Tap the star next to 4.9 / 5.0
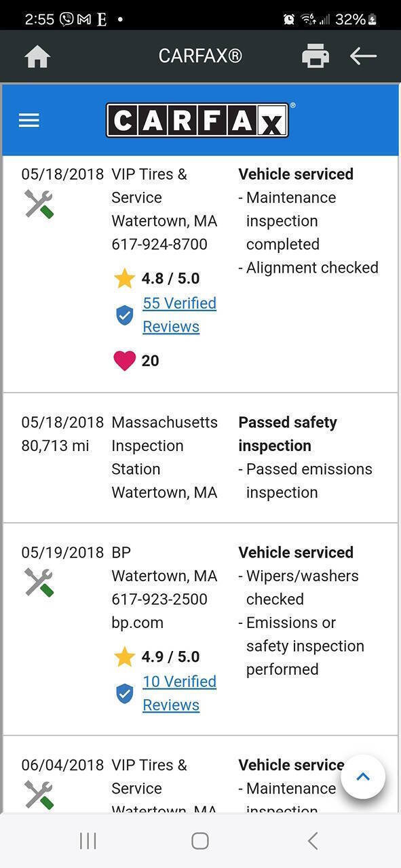Viewport: 401px width, 868px height. click(x=124, y=656)
